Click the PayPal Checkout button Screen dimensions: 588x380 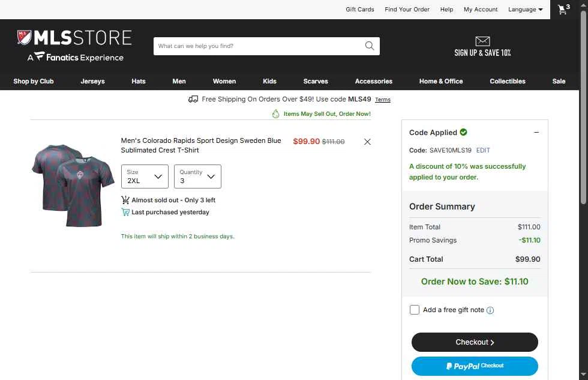click(475, 366)
